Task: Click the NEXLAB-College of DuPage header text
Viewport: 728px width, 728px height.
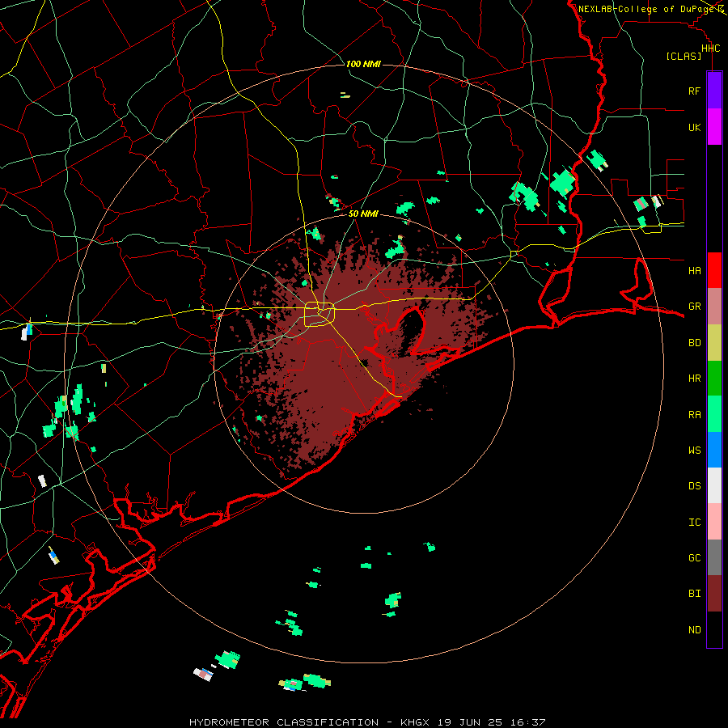Action: point(647,9)
